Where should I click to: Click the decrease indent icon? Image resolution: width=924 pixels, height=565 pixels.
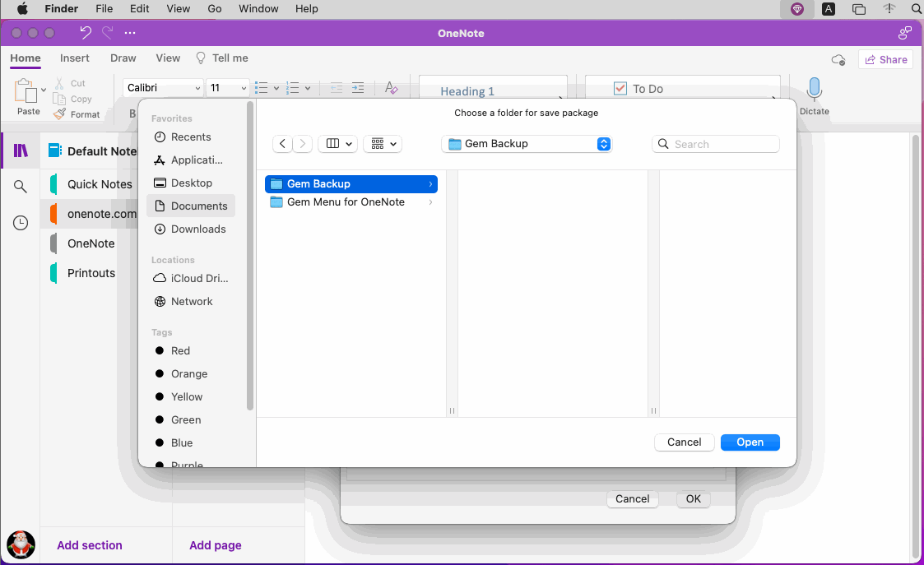(337, 88)
